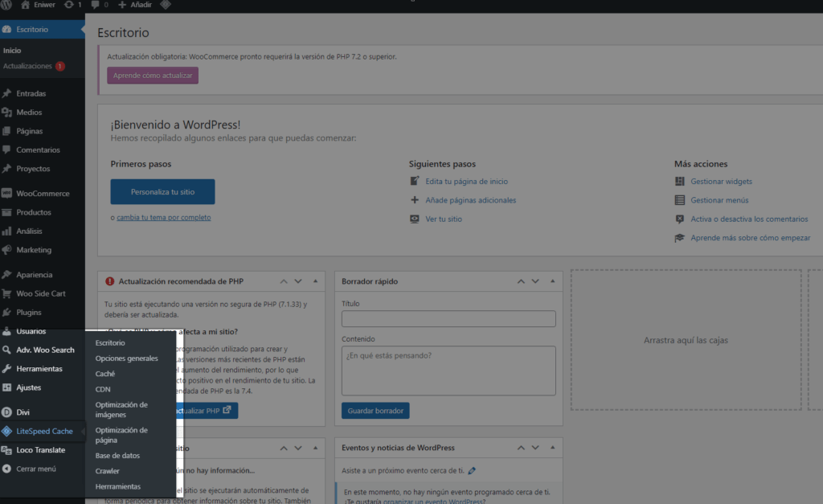Open Optimización de página submenu item

[x=121, y=435]
